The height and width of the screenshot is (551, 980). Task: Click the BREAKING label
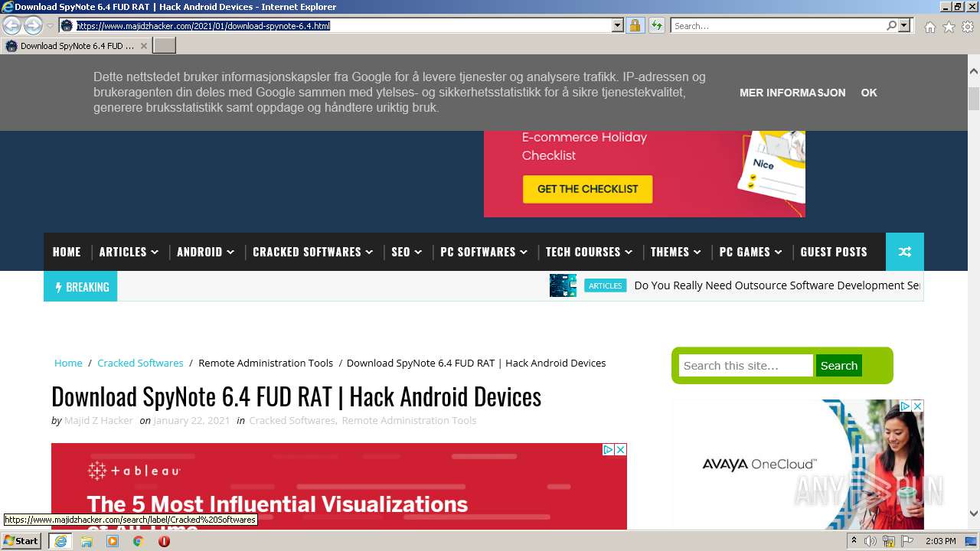[80, 287]
